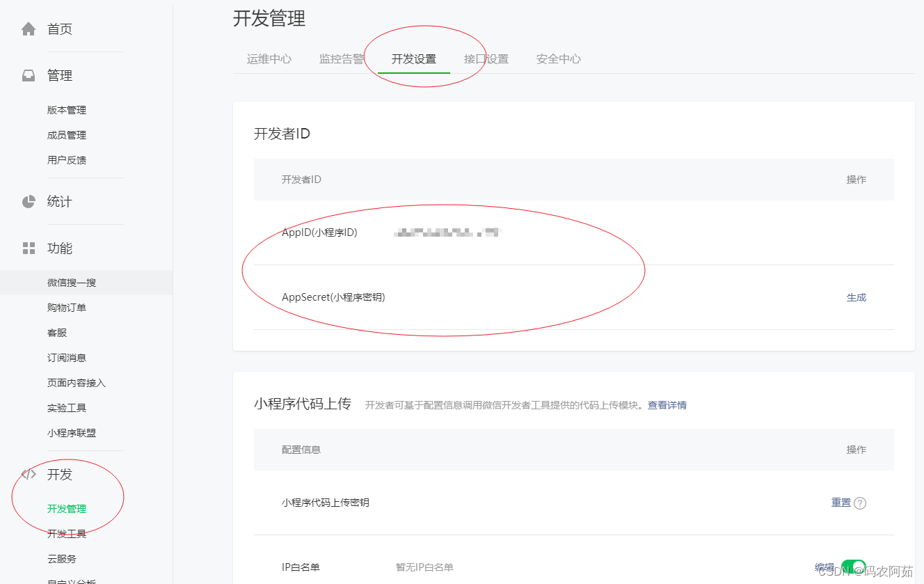Click the inbox icon beside 管理

click(x=29, y=75)
